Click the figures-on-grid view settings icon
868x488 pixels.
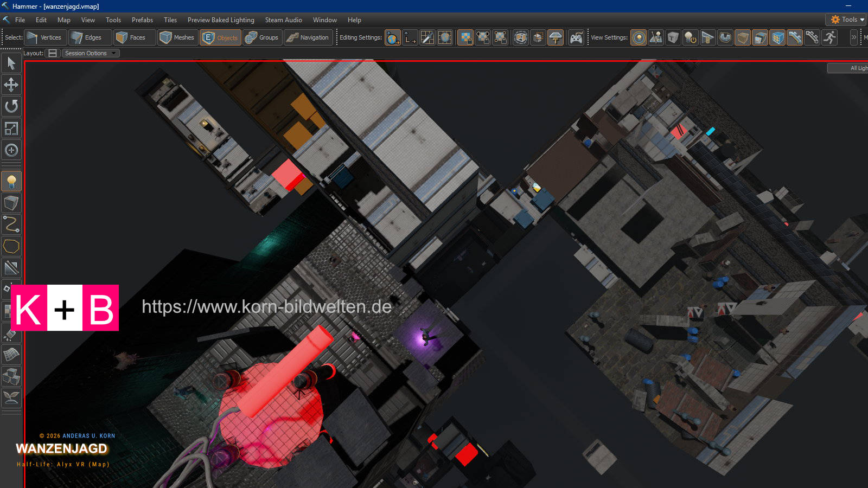pyautogui.click(x=656, y=37)
